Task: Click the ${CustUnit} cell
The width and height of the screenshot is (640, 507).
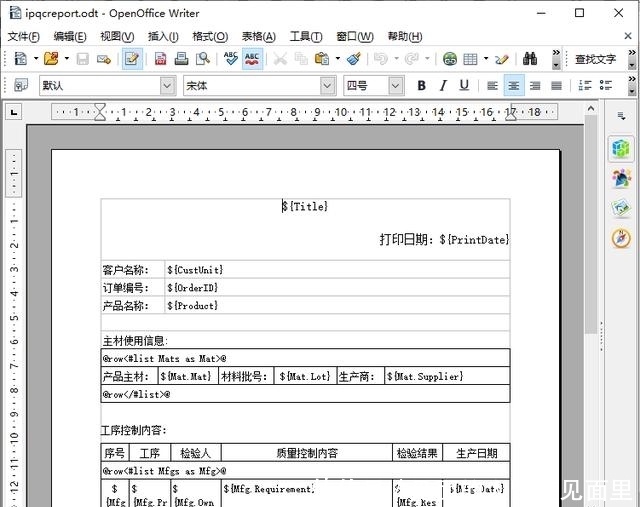Action: click(337, 270)
